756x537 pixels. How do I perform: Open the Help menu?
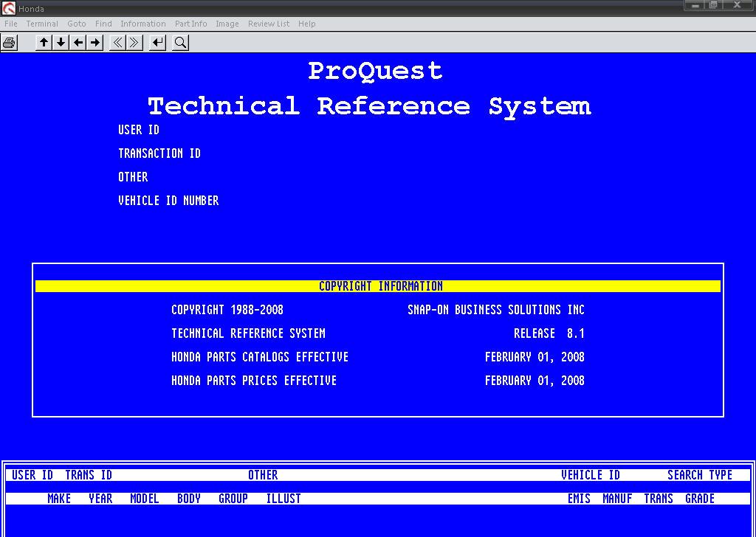pos(306,24)
